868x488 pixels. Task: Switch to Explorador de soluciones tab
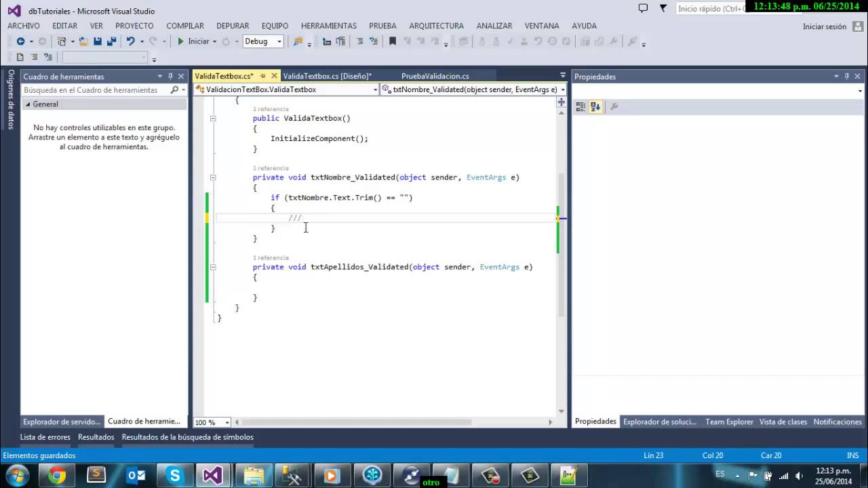click(x=660, y=422)
